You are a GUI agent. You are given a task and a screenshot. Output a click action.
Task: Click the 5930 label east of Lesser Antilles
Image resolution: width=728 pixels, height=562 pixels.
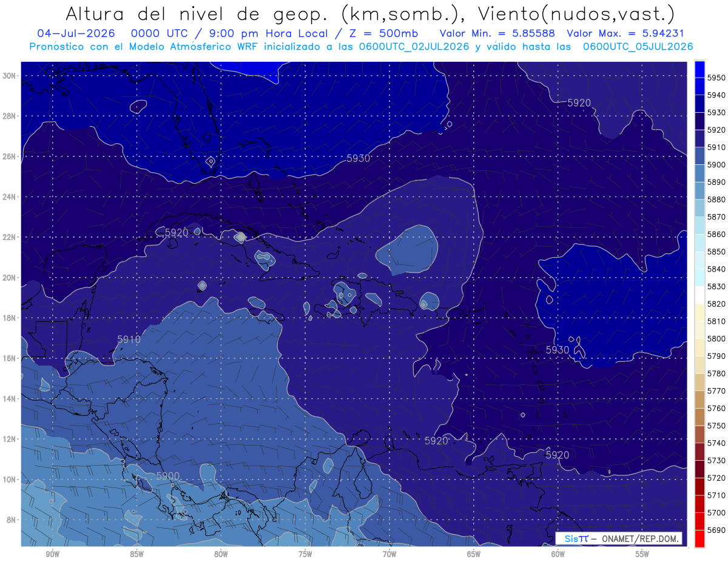558,350
